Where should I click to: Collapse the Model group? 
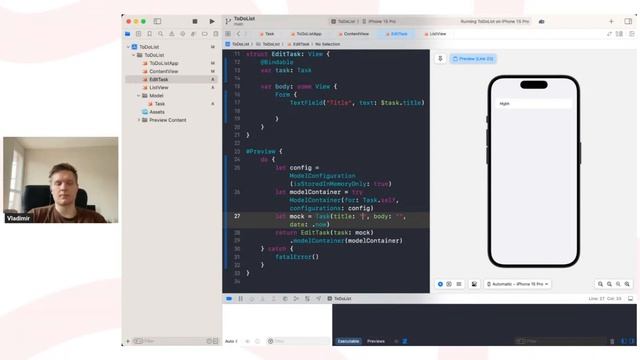click(x=138, y=96)
